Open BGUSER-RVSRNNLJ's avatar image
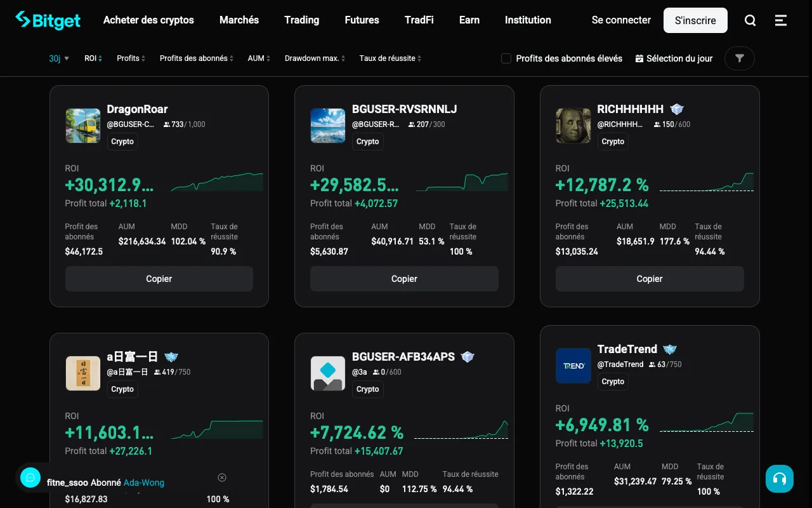This screenshot has width=812, height=508. [328, 126]
